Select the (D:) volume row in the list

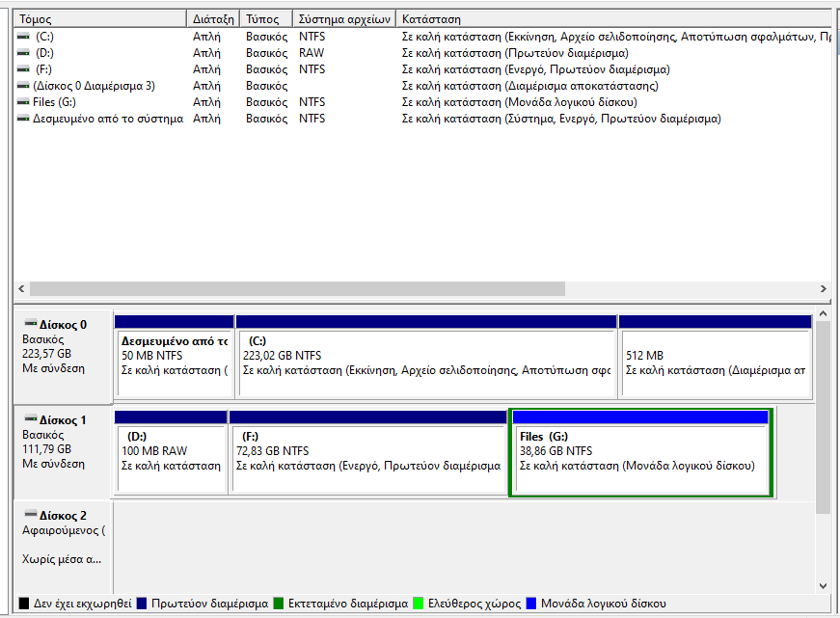coord(423,53)
